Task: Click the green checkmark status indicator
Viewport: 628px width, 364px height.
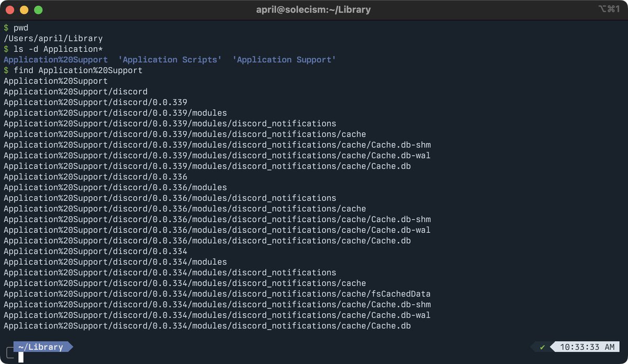Action: (543, 347)
